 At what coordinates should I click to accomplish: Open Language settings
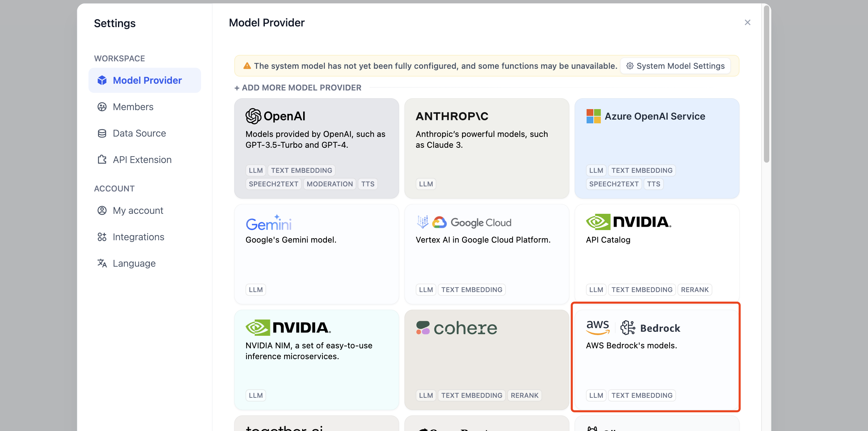(145, 263)
